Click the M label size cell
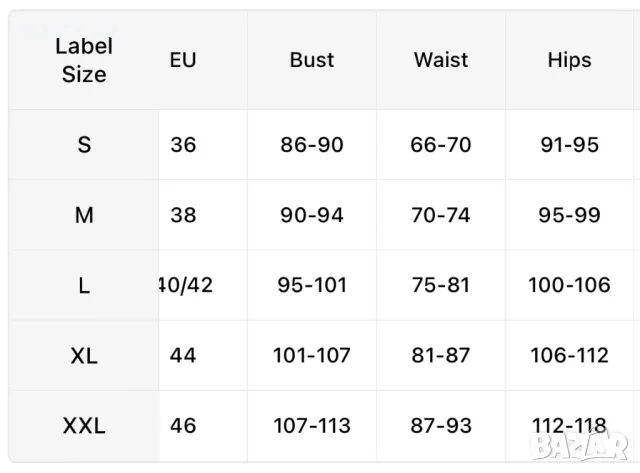 click(84, 215)
